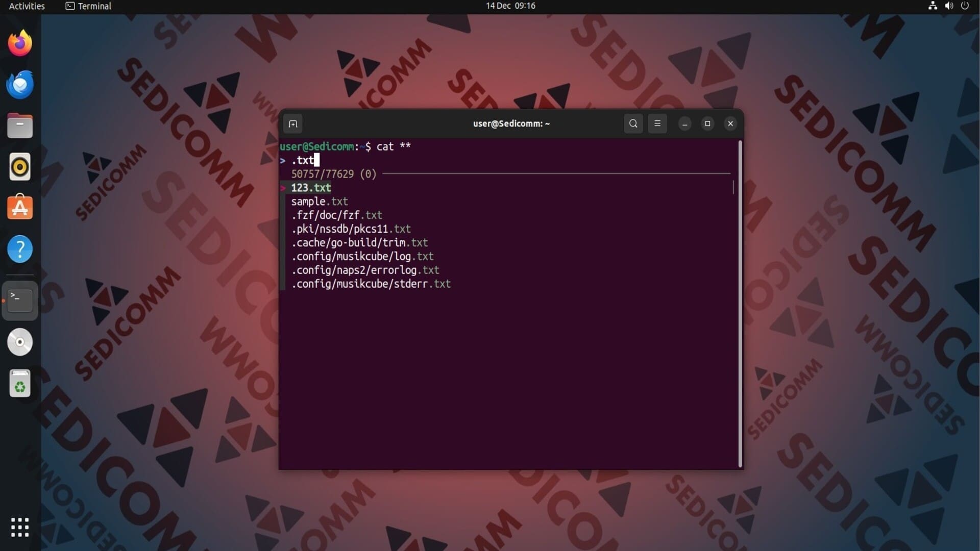980x551 pixels.
Task: Open the Trash from the dock
Action: point(20,384)
